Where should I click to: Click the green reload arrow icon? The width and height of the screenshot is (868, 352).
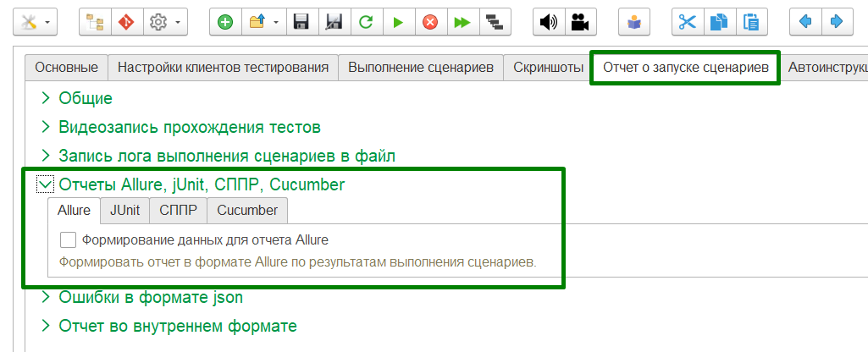pyautogui.click(x=366, y=22)
